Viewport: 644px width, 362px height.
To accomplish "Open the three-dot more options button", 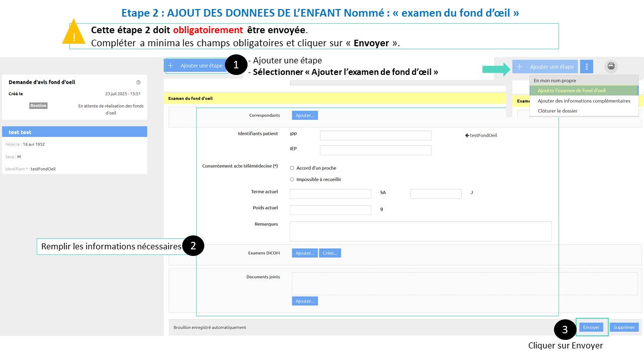I will point(586,66).
